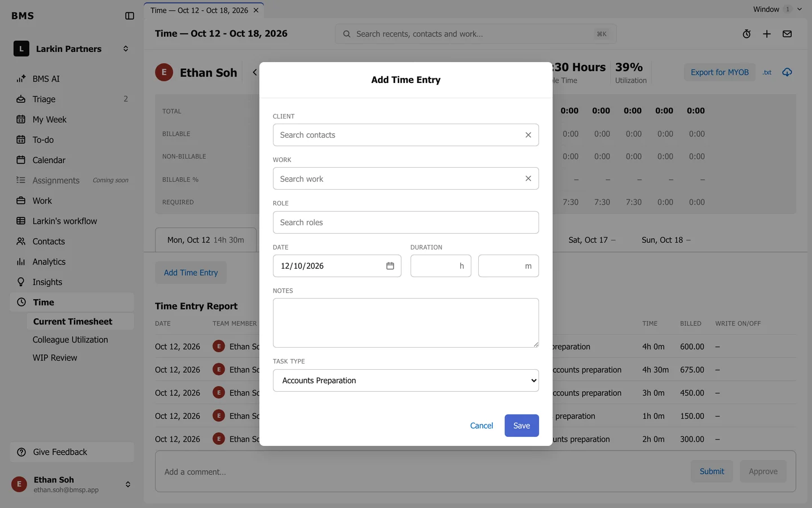
Task: Expand the Ethan Soh account menu
Action: [x=72, y=484]
